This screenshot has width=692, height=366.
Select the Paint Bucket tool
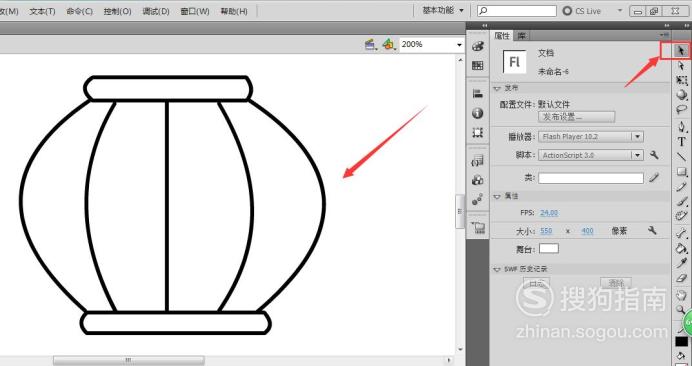click(681, 249)
